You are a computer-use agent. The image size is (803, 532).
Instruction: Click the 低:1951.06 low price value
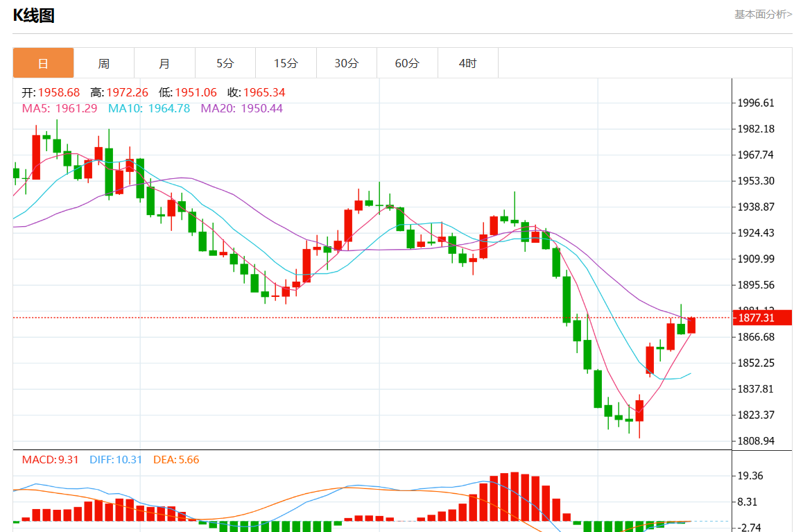[x=187, y=93]
